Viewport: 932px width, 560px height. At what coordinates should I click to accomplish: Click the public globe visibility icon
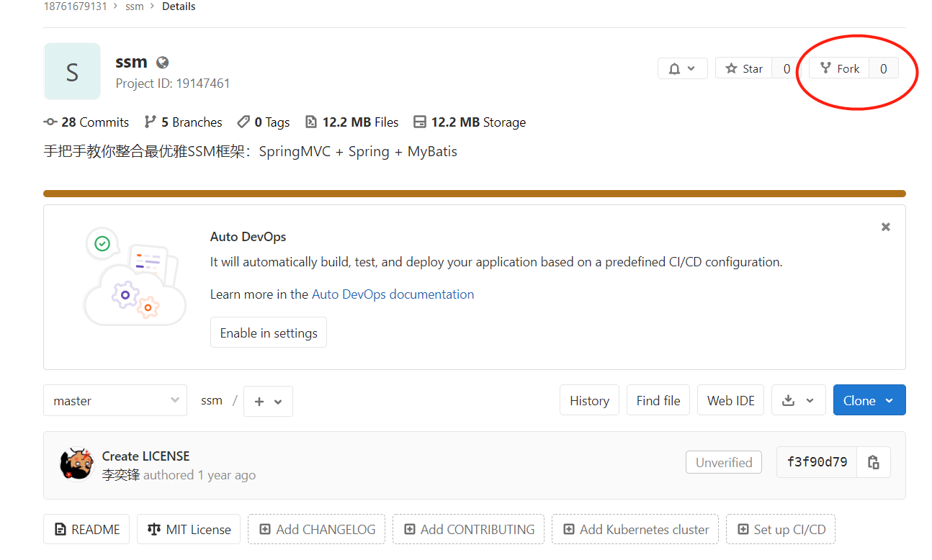[x=162, y=62]
